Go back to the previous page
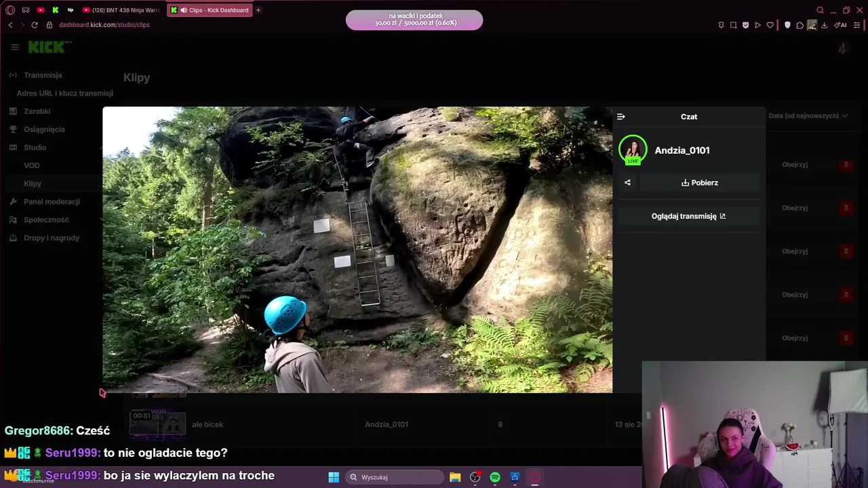The image size is (868, 488). tap(10, 25)
